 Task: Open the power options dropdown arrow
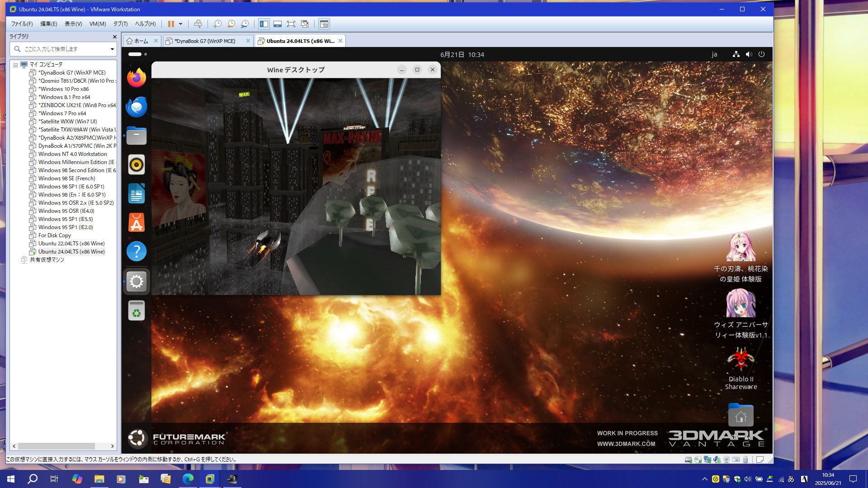(180, 24)
